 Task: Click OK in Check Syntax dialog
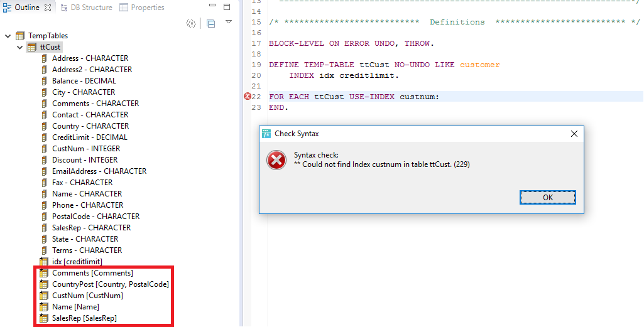click(x=547, y=197)
